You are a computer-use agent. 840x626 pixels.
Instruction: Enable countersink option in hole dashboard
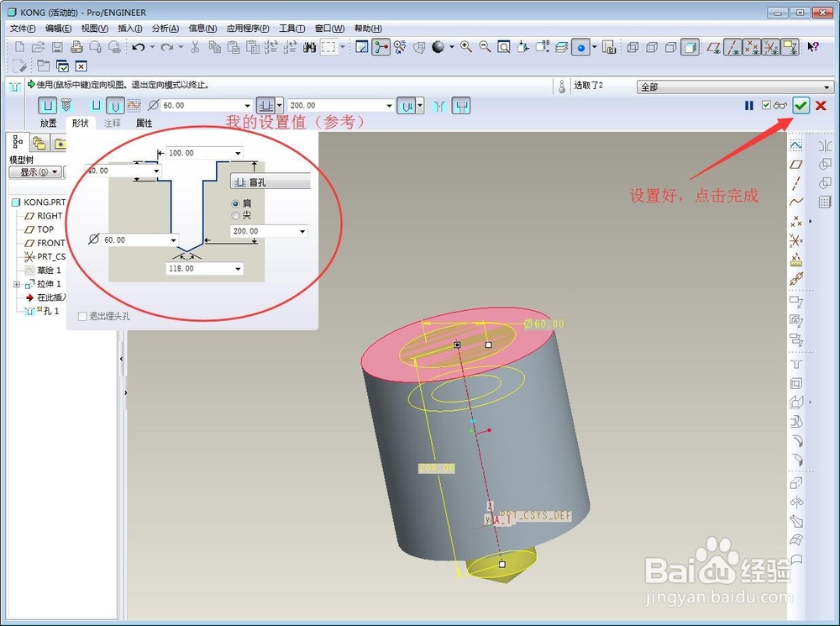coord(439,106)
